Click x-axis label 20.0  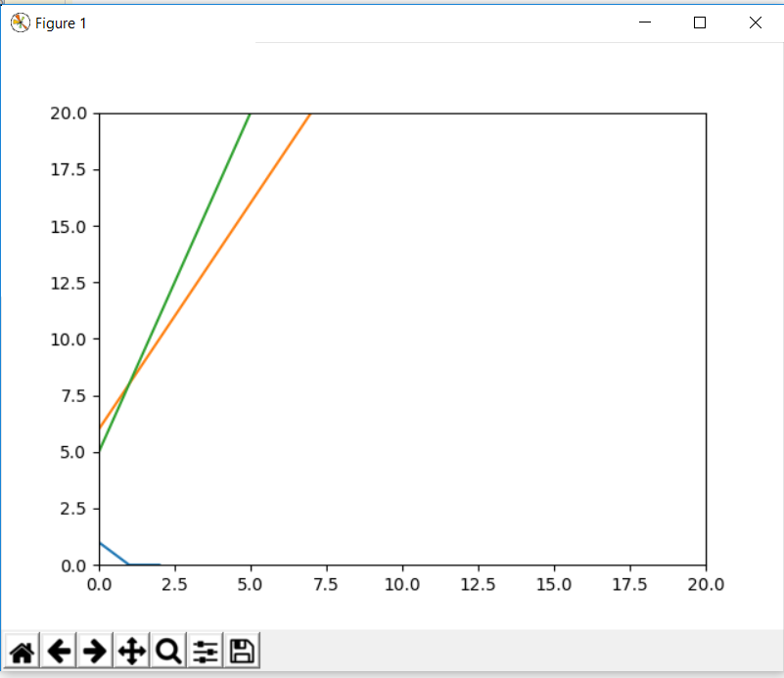[706, 584]
